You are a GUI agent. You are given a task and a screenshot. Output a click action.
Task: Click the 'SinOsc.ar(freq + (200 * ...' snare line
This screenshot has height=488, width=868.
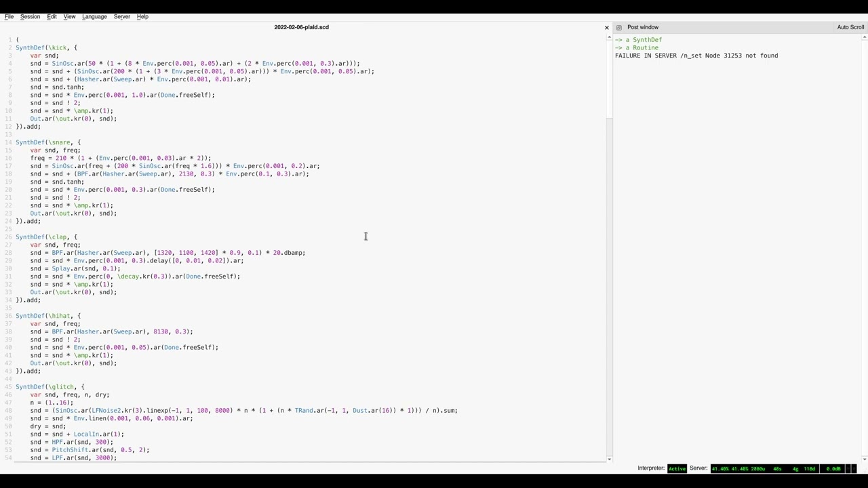click(x=175, y=166)
